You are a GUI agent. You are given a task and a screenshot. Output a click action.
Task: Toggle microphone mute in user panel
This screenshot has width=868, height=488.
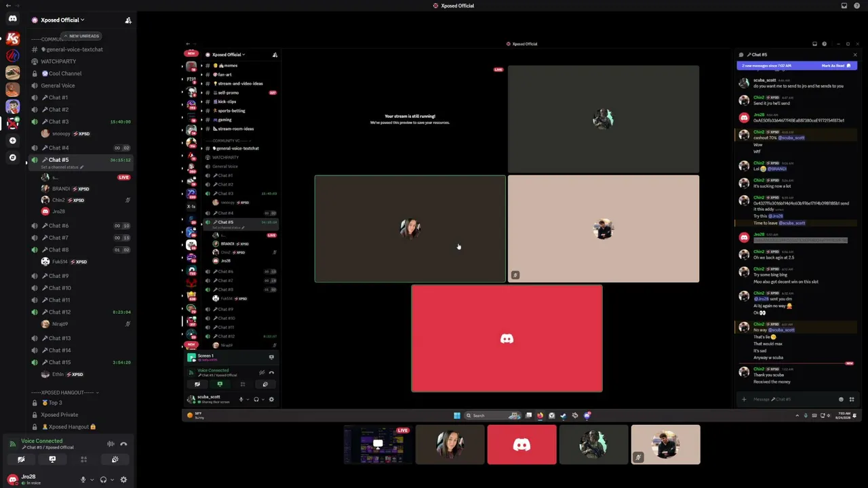[x=83, y=480]
